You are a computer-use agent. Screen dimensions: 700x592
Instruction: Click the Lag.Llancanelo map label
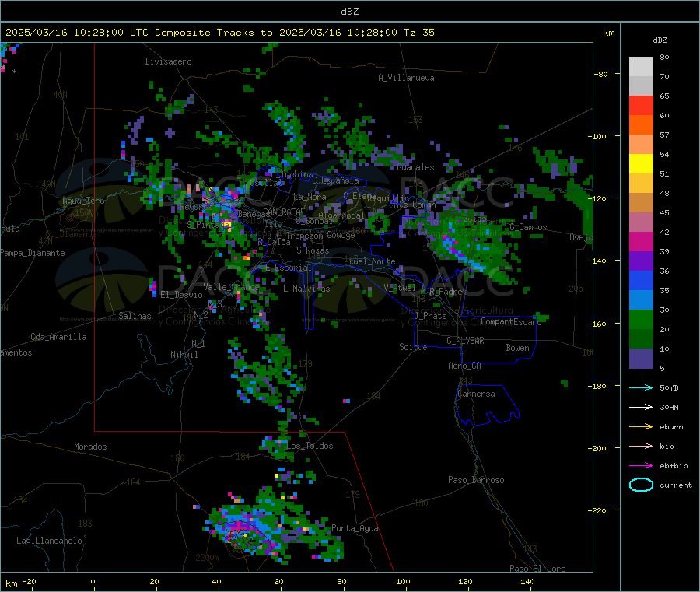[50, 541]
